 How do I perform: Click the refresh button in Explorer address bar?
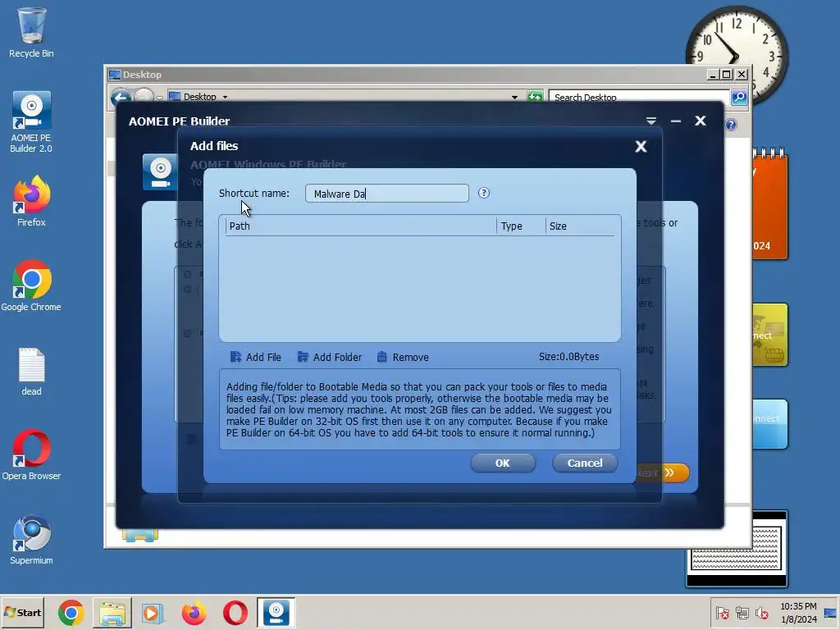pos(535,97)
